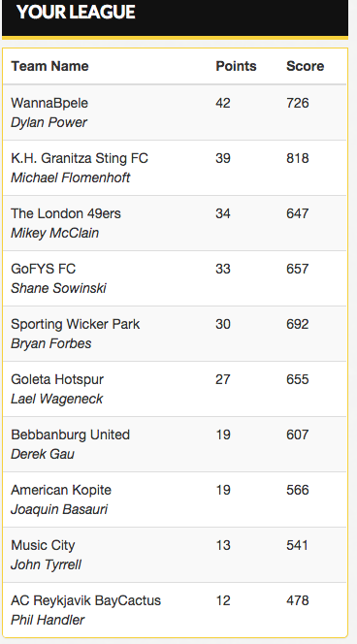Select manager Michael Flomenhoft
The width and height of the screenshot is (357, 644).
click(71, 177)
